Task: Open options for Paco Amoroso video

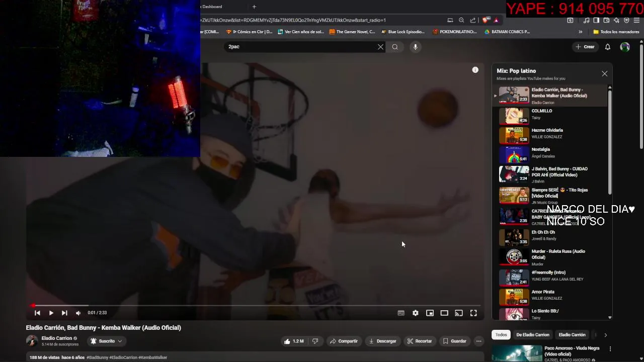Action: tap(610, 349)
